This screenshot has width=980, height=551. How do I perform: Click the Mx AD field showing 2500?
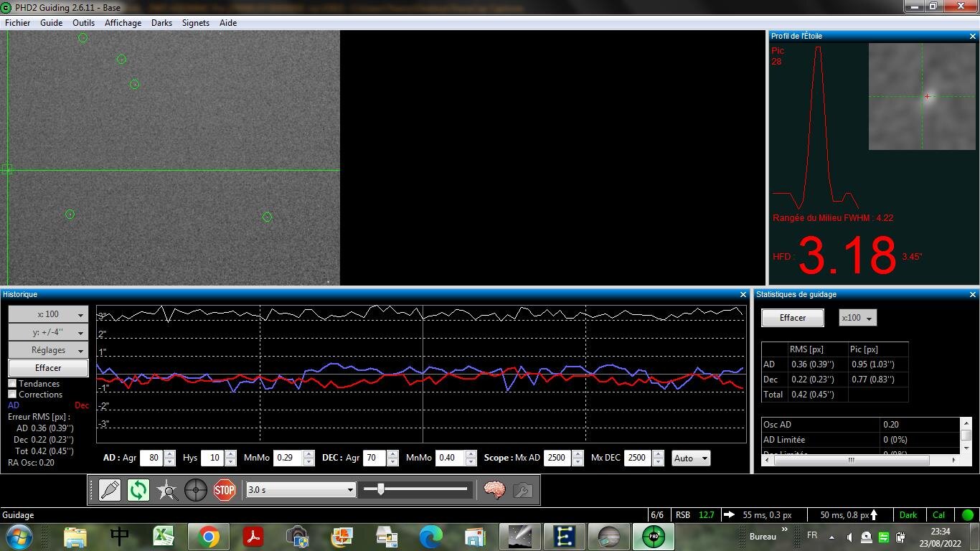(557, 458)
